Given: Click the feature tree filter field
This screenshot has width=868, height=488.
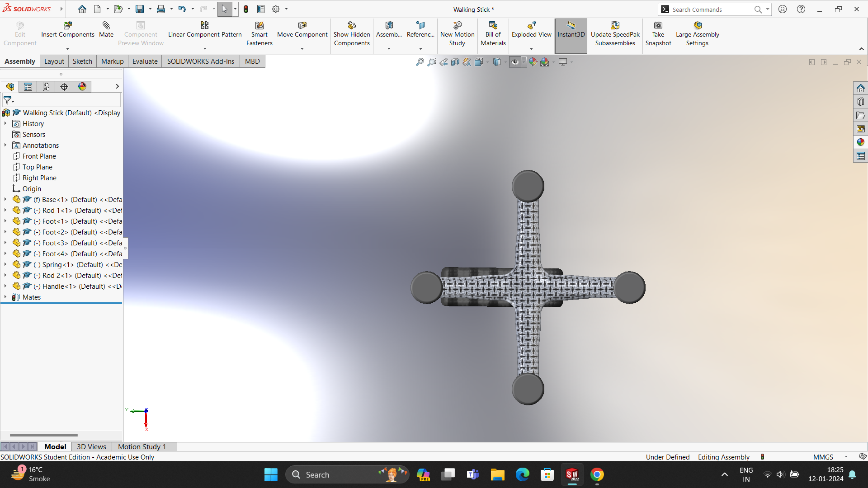Looking at the screenshot, I should point(61,100).
